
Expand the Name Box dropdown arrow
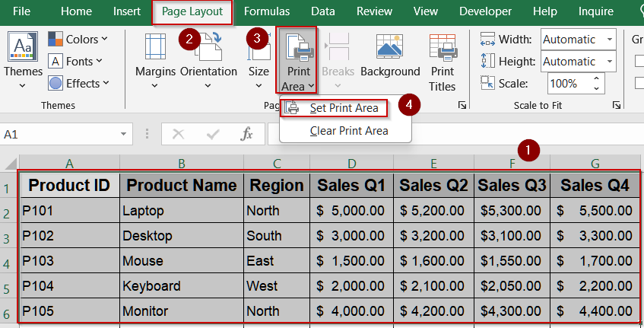(124, 134)
